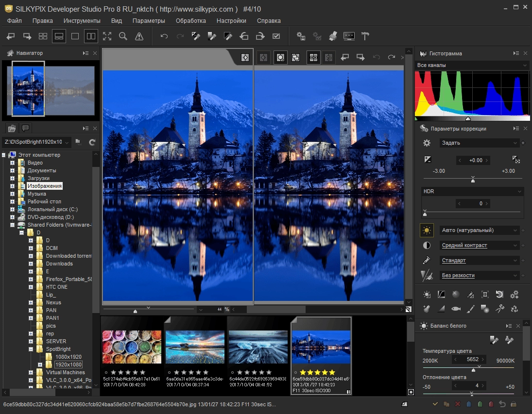The image size is (532, 414).
Task: Click the lock icon in status bar
Action: (514, 404)
